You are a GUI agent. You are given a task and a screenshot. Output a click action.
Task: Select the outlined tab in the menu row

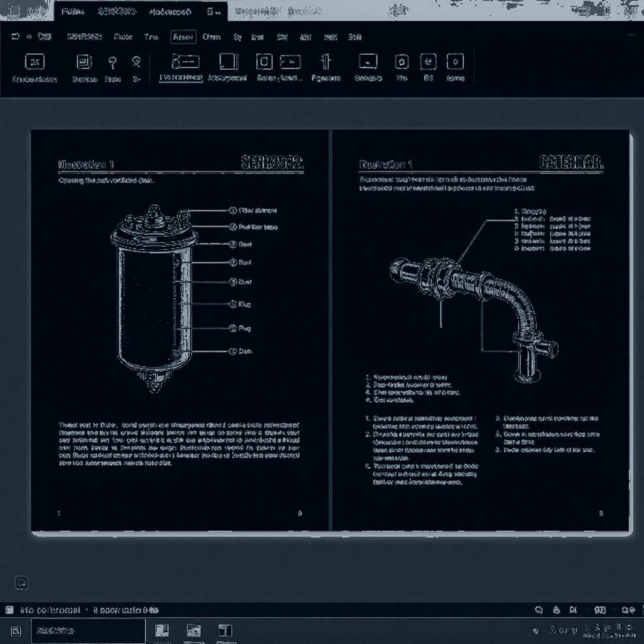pyautogui.click(x=183, y=37)
